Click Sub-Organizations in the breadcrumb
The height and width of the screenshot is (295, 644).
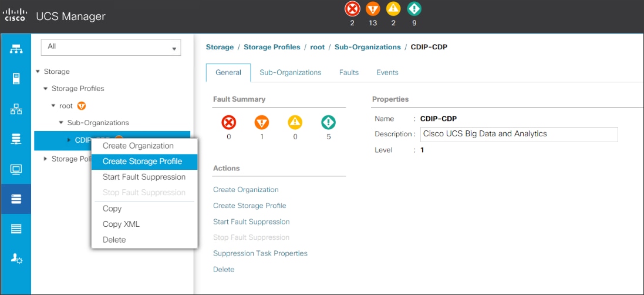pyautogui.click(x=367, y=47)
